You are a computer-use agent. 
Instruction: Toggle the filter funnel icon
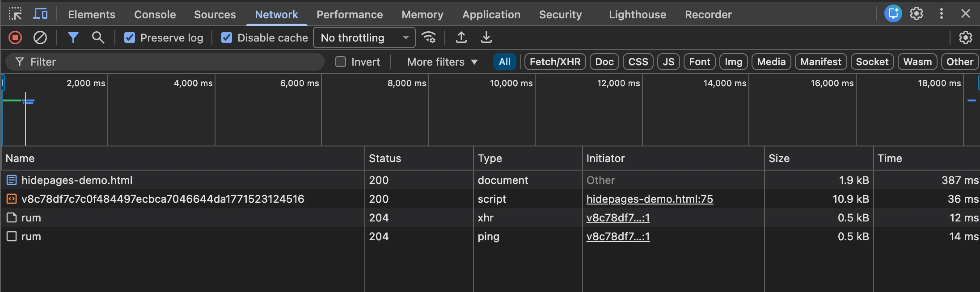point(73,38)
